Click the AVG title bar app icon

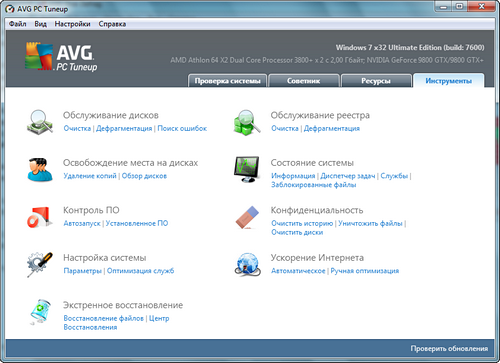(10, 9)
